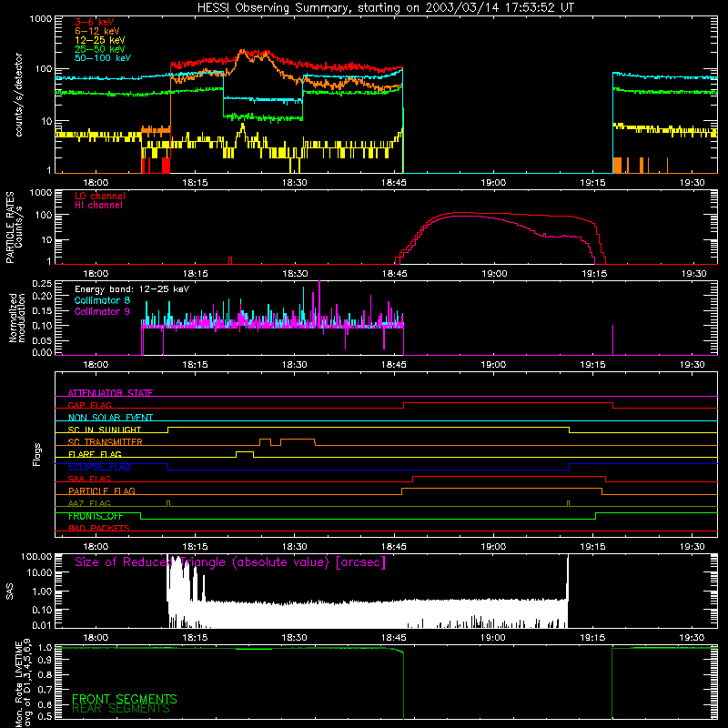Click the first short SC_TRANSMITTER pulse
The width and height of the screenshot is (728, 728).
pos(265,440)
